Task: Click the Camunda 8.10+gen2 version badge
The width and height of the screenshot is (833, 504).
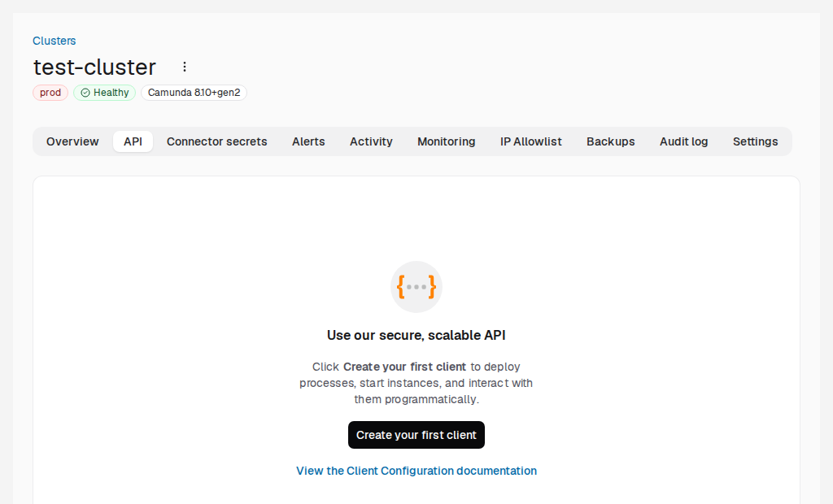Action: point(194,93)
